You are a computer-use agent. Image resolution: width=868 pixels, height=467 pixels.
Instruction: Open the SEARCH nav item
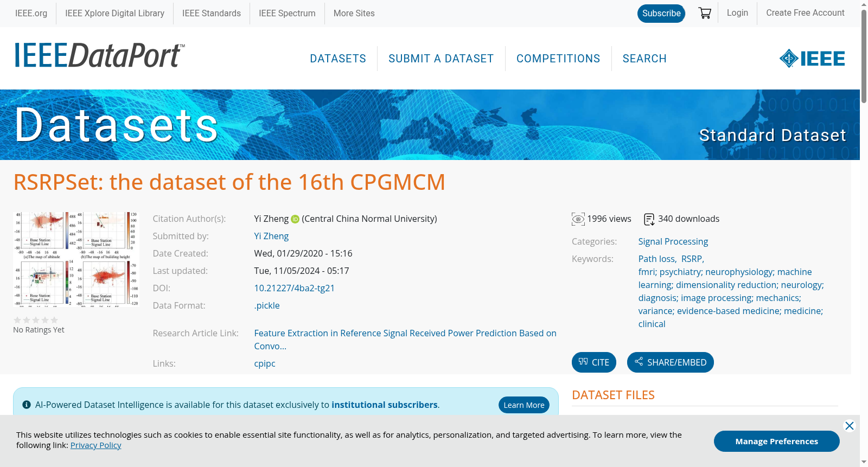coord(644,59)
